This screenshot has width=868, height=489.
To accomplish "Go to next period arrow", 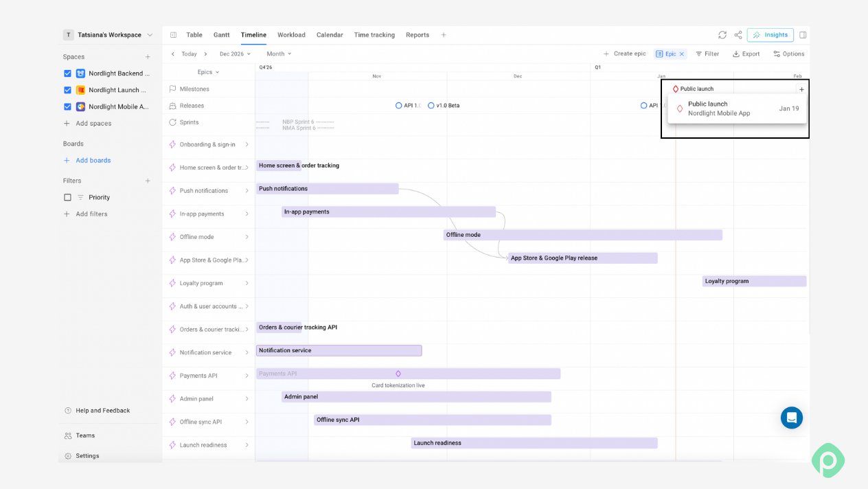I will point(205,54).
